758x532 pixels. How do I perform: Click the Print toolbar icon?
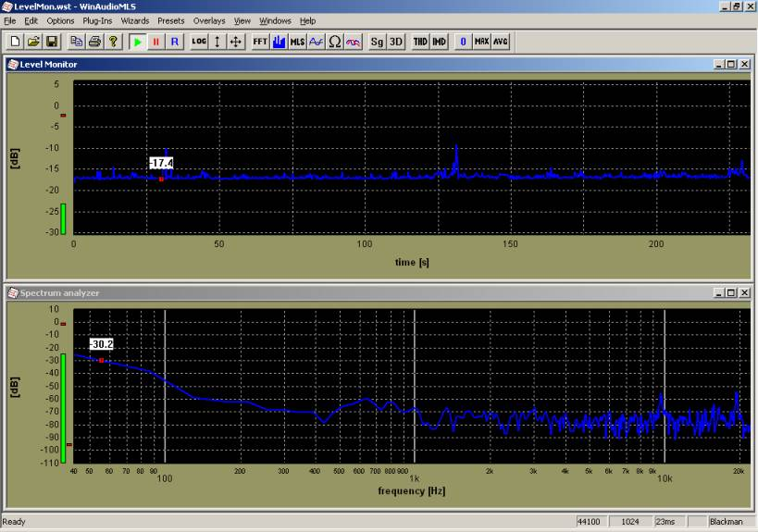tap(95, 42)
